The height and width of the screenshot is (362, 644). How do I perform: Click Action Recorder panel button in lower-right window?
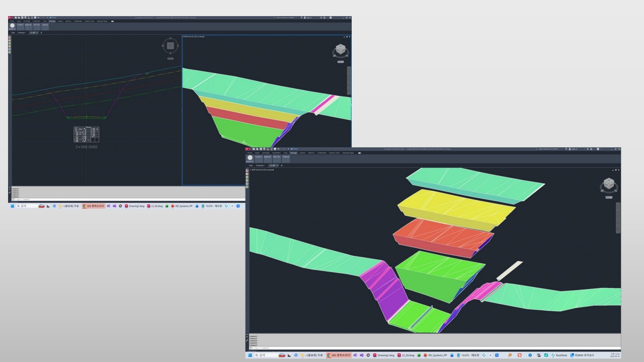250,158
